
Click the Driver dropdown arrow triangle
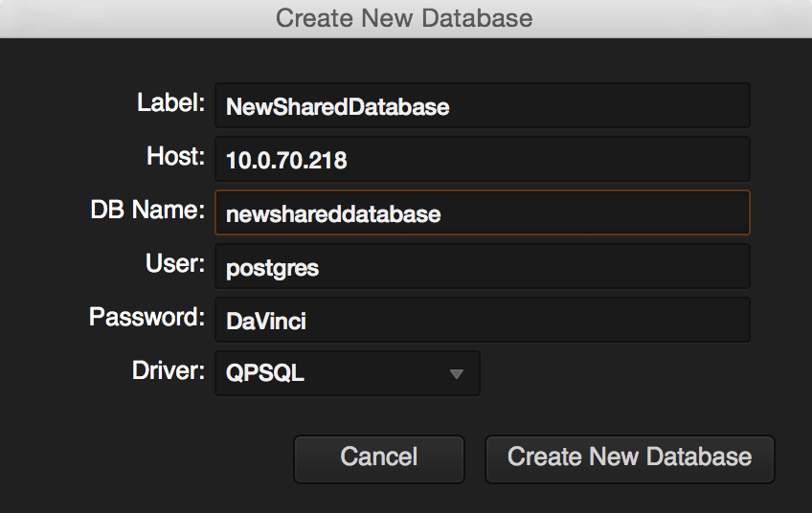(x=456, y=374)
